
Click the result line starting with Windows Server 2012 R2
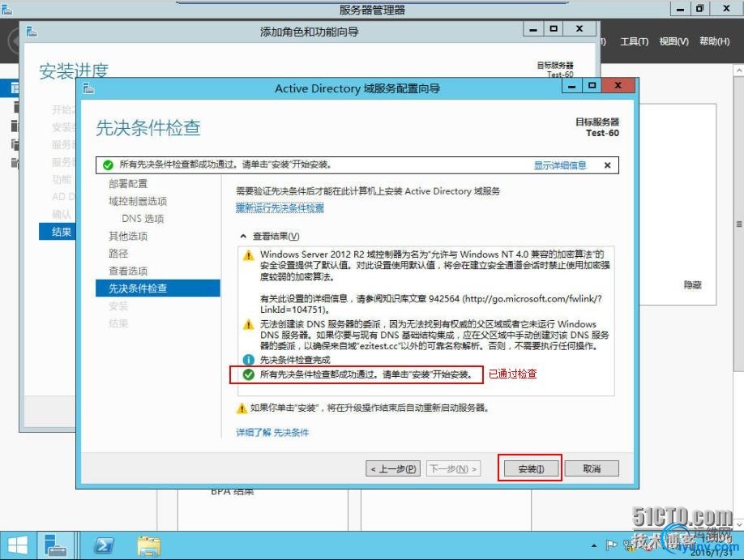[434, 282]
